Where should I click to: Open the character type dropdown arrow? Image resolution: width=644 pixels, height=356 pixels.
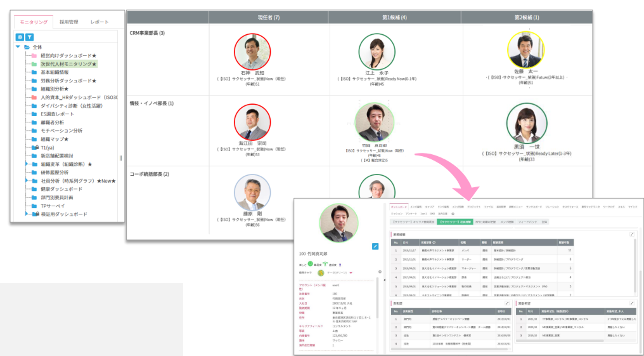[x=351, y=273]
